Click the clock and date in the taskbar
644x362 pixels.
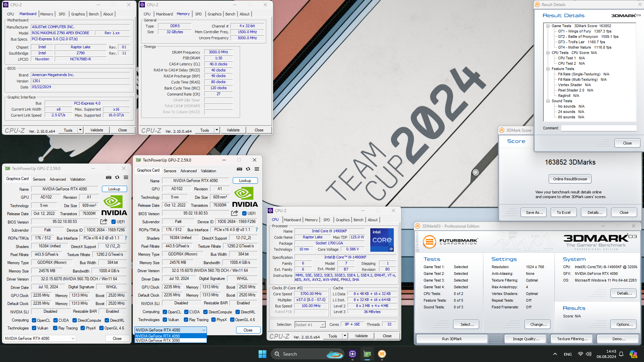point(606,354)
